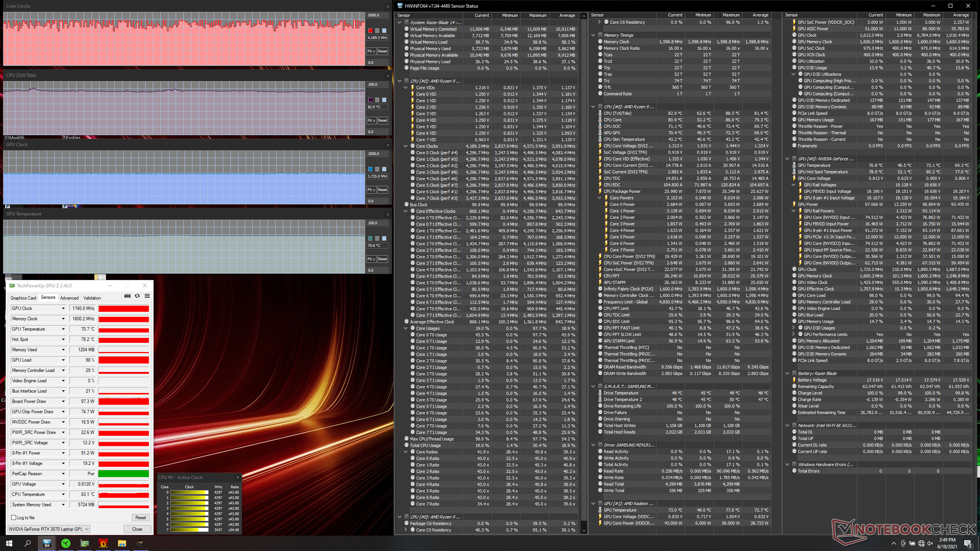The width and height of the screenshot is (980, 551).
Task: Click Fit y on the GPU Clock graph
Action: [x=371, y=190]
